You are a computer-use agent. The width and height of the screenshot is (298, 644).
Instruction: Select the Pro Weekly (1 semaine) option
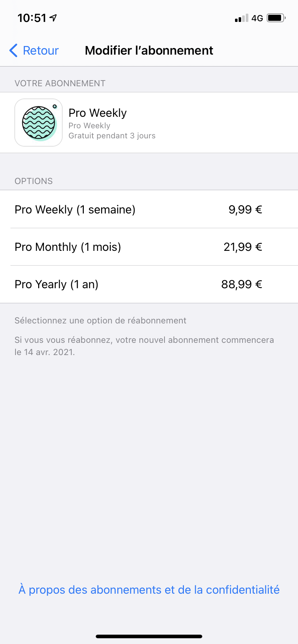click(75, 210)
